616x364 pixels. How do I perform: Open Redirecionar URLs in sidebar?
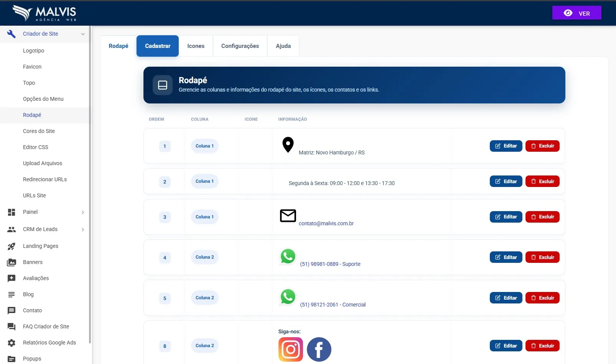(45, 179)
